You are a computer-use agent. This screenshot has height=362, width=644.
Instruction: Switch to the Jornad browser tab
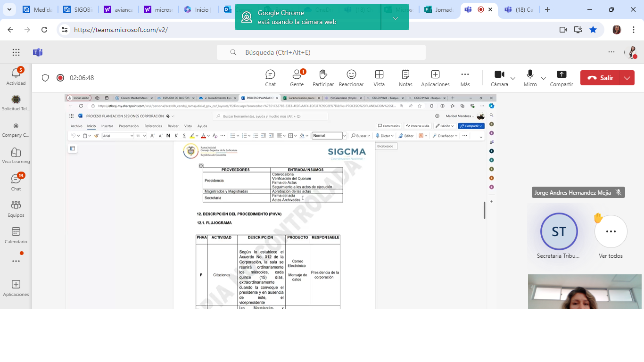[x=439, y=9]
